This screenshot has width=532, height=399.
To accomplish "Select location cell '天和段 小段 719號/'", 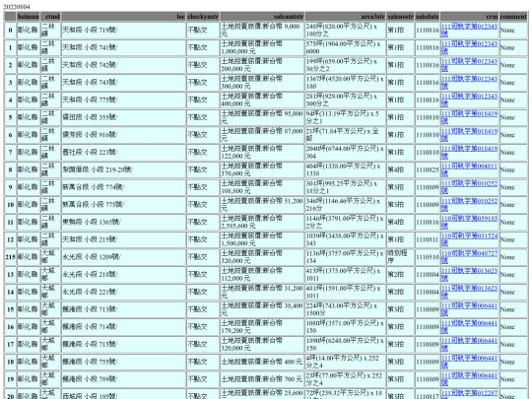I will (123, 31).
